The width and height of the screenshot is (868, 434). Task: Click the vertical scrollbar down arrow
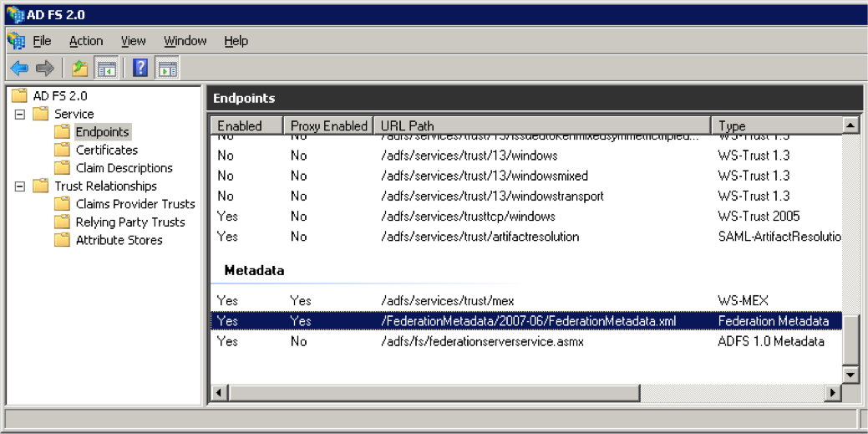(850, 375)
